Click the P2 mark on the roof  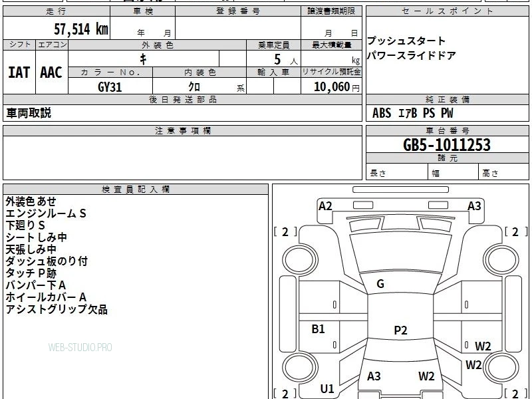tap(400, 330)
